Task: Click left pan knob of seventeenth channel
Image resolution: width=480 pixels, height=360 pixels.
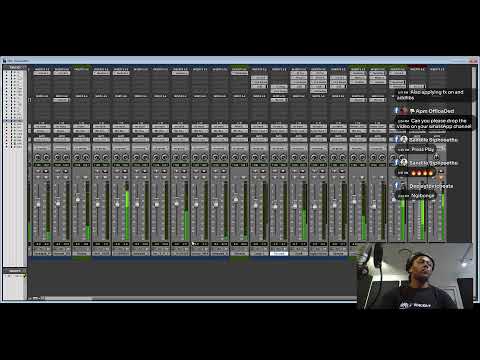Action: coord(353,157)
